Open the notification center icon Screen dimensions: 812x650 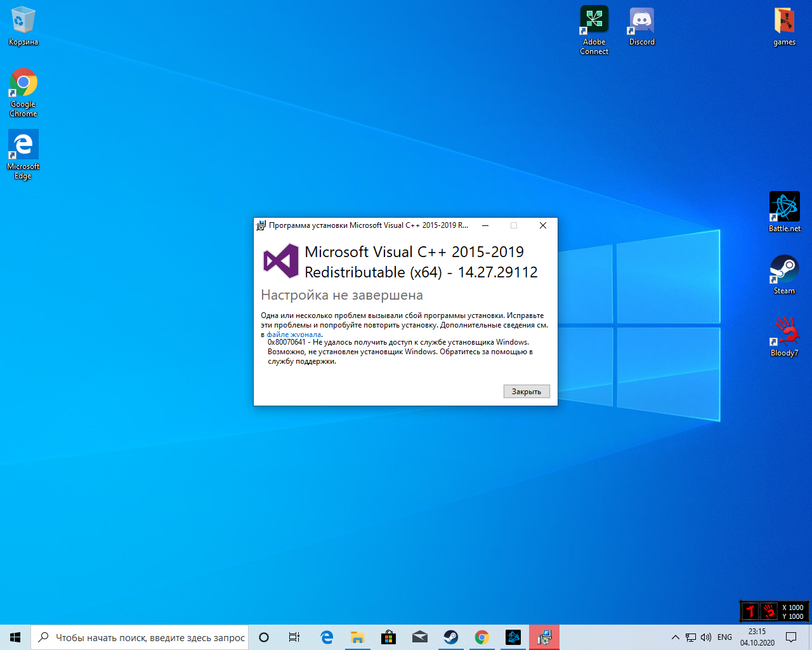coord(791,637)
